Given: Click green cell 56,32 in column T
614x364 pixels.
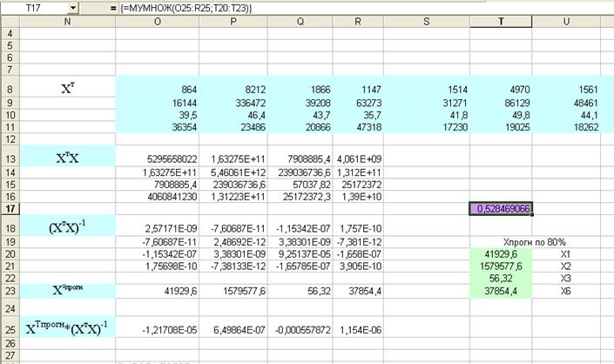Looking at the screenshot, I should click(501, 279).
